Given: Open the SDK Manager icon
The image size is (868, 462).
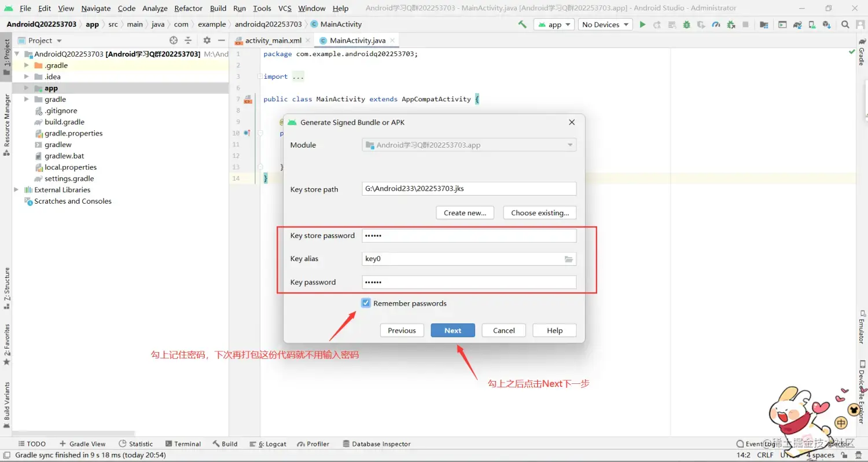Looking at the screenshot, I should click(827, 24).
